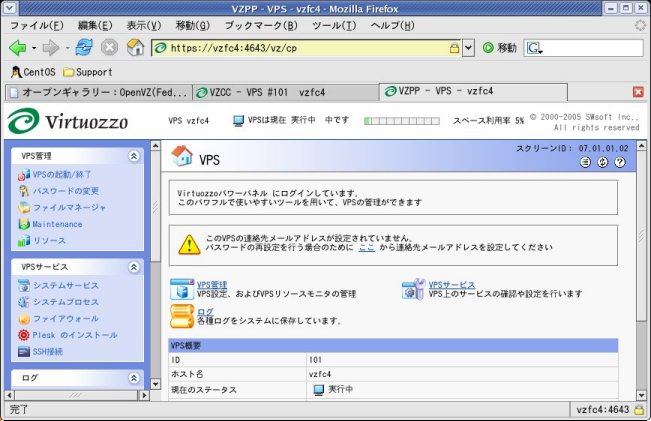Go to the Firefox home icon
This screenshot has width=651, height=421.
[135, 47]
